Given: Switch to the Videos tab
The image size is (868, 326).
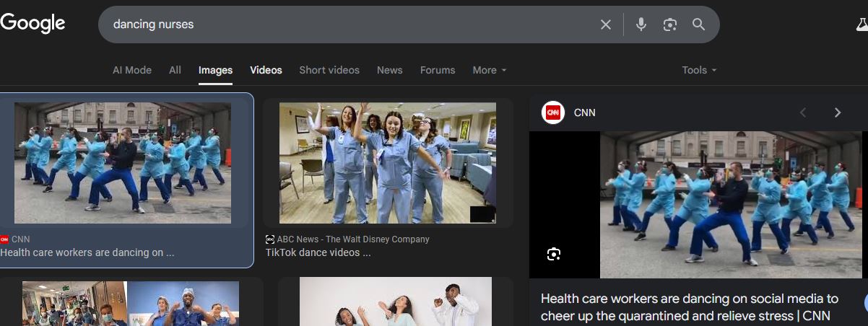Looking at the screenshot, I should pyautogui.click(x=266, y=70).
